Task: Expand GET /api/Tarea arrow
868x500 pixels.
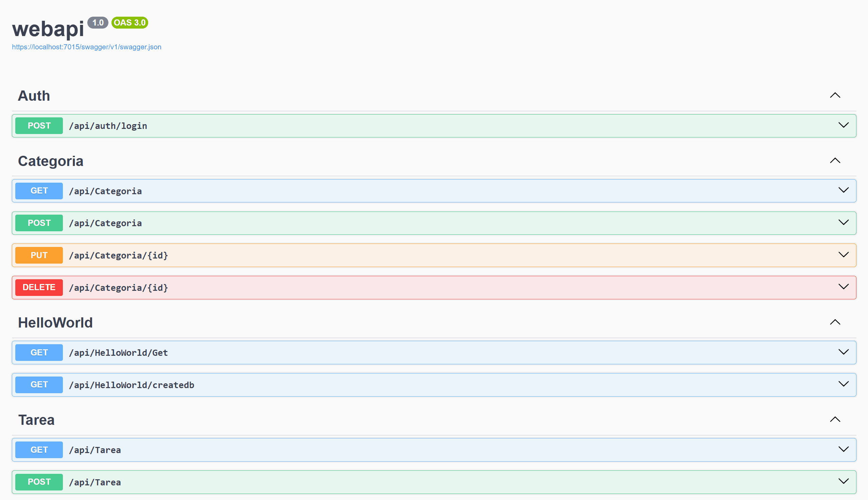Action: [843, 449]
